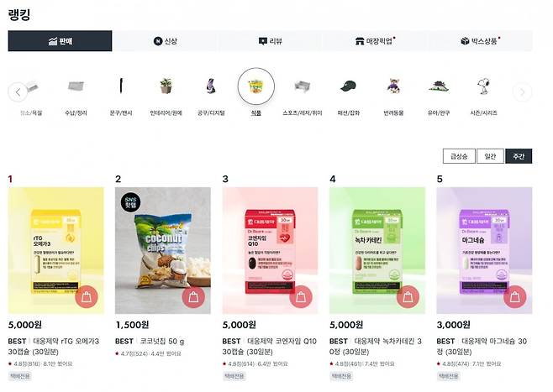Add 녹차카테킨 to shopping bag
553x392 pixels.
pos(408,296)
